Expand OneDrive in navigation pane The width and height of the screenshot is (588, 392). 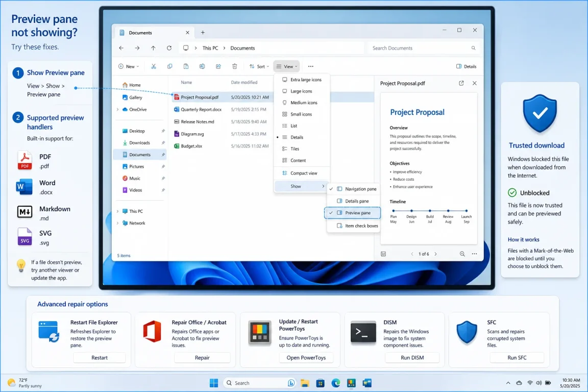pos(118,110)
